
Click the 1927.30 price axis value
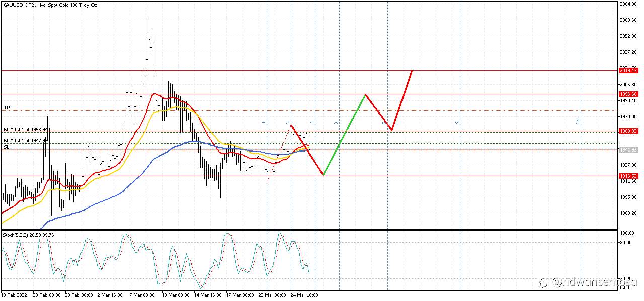628,165
